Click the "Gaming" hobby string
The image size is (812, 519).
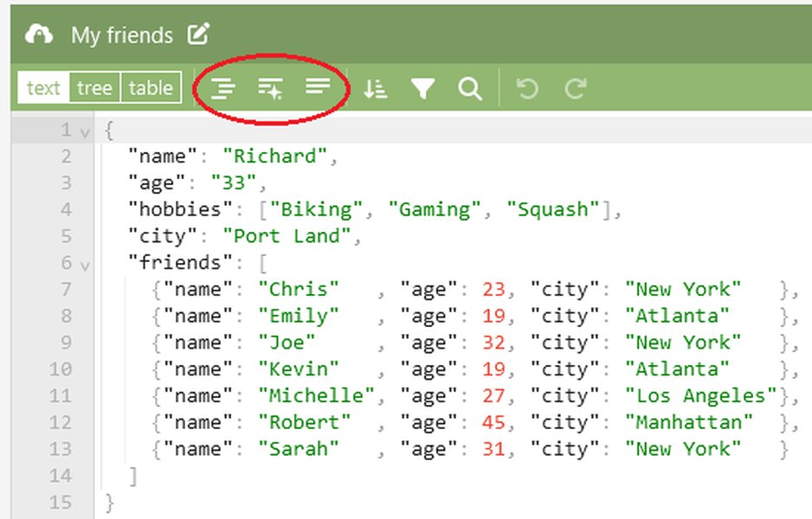pyautogui.click(x=435, y=209)
